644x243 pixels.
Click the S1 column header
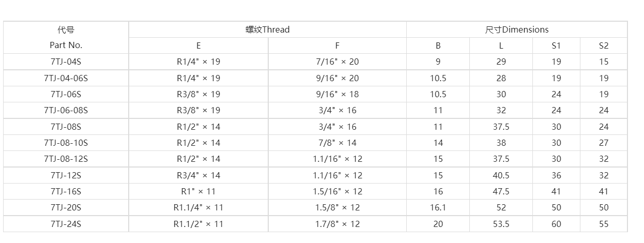click(x=556, y=45)
